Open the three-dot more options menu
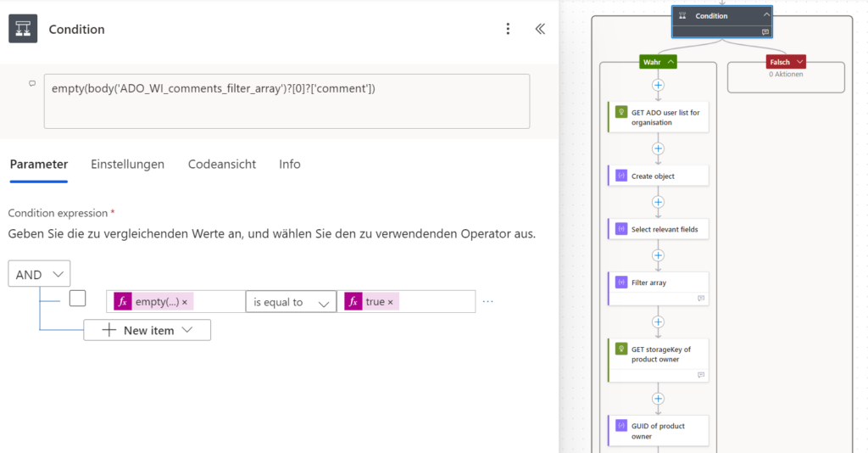The height and width of the screenshot is (453, 868). pyautogui.click(x=508, y=29)
